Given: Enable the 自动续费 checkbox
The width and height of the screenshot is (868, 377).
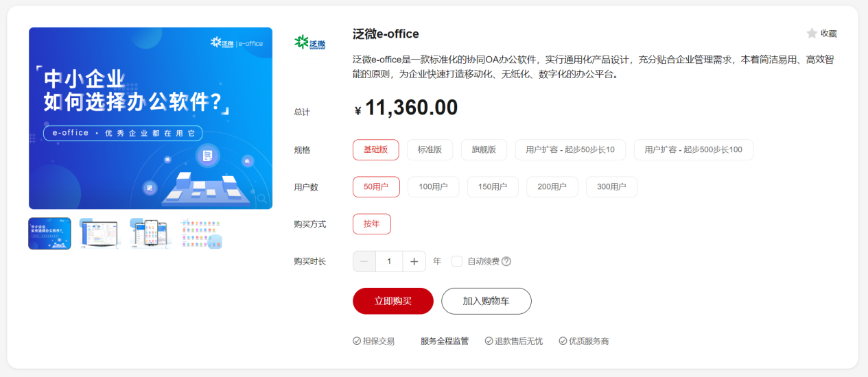Looking at the screenshot, I should tap(457, 261).
